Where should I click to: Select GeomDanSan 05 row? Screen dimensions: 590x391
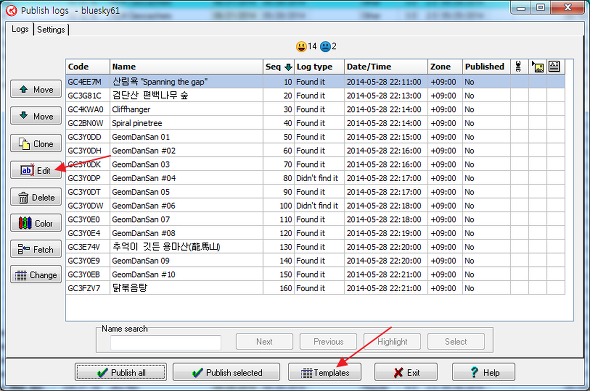[315, 192]
